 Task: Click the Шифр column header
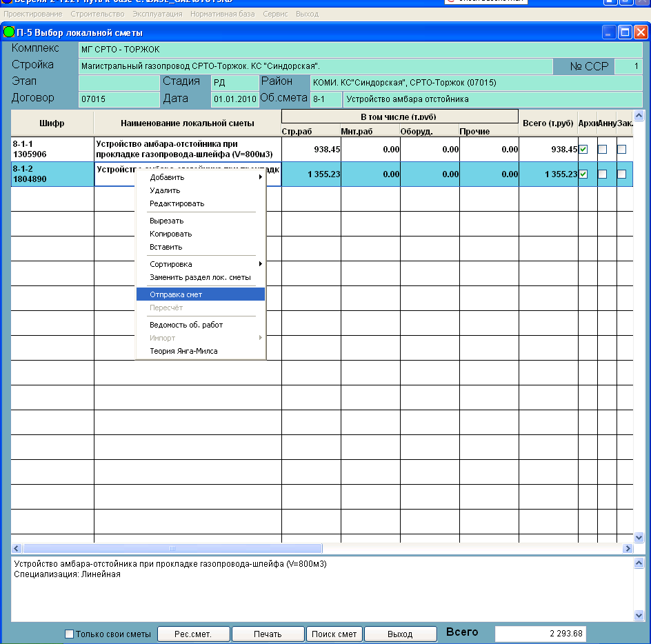click(x=52, y=123)
